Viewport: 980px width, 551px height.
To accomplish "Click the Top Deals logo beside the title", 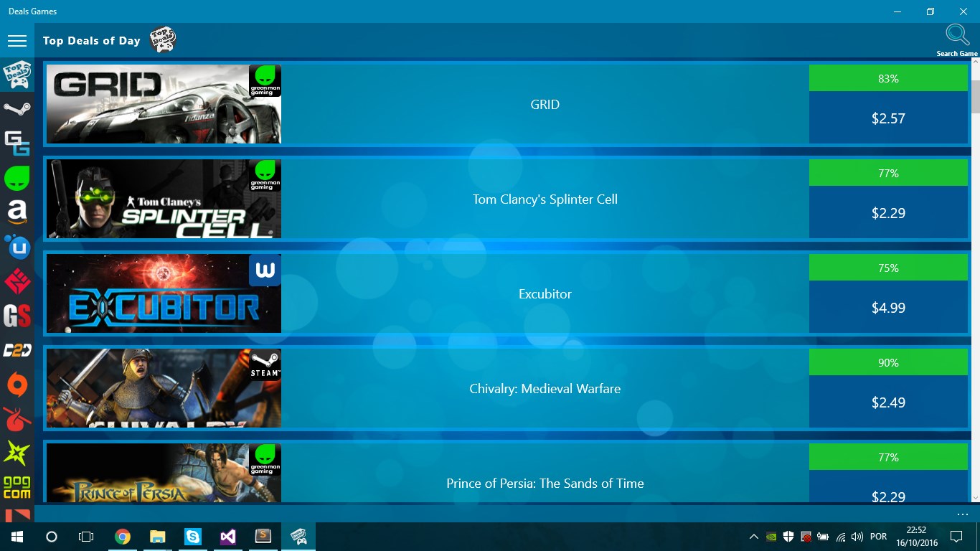I will [x=163, y=40].
